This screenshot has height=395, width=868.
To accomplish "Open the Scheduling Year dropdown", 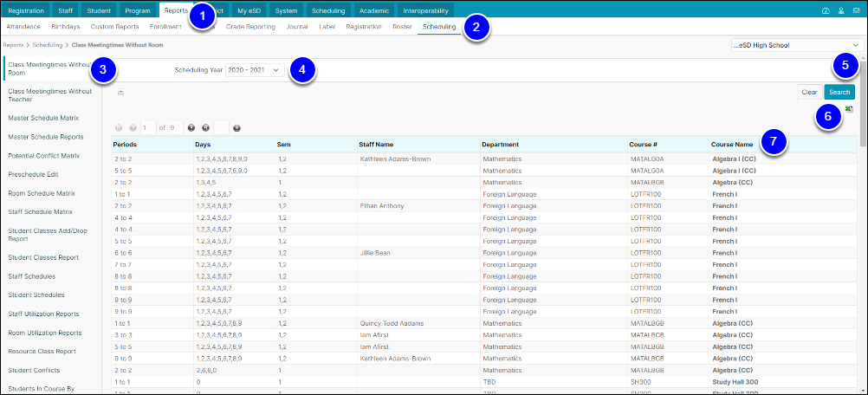I will 255,70.
